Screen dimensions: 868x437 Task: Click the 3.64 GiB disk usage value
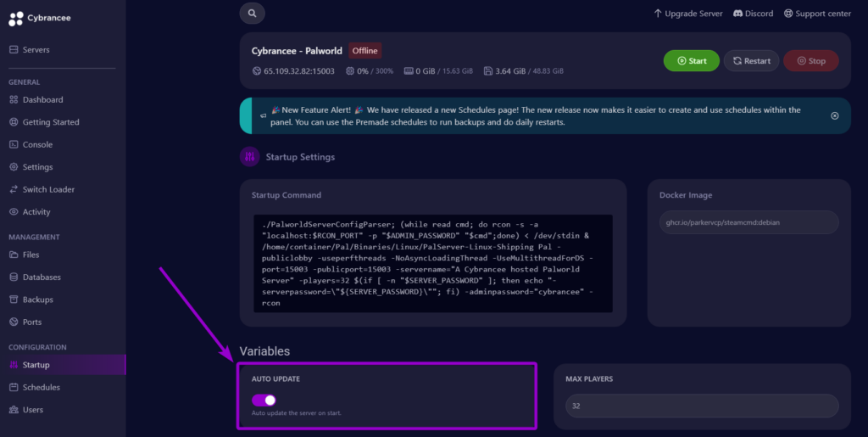510,71
